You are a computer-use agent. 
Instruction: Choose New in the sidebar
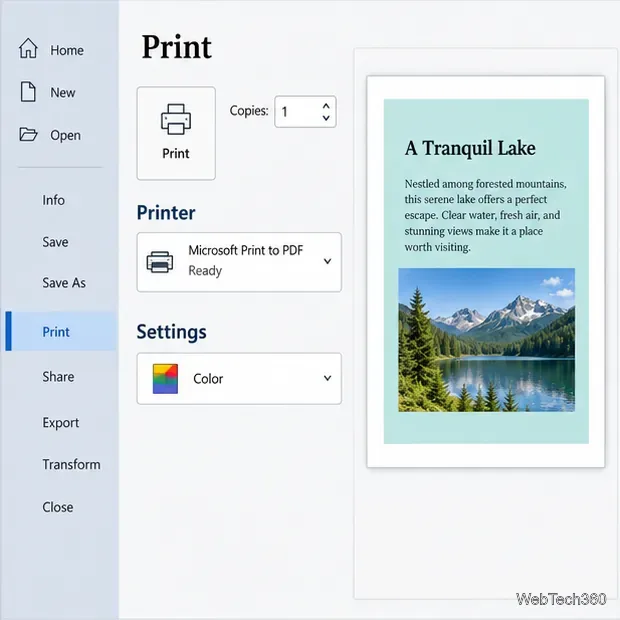point(62,93)
